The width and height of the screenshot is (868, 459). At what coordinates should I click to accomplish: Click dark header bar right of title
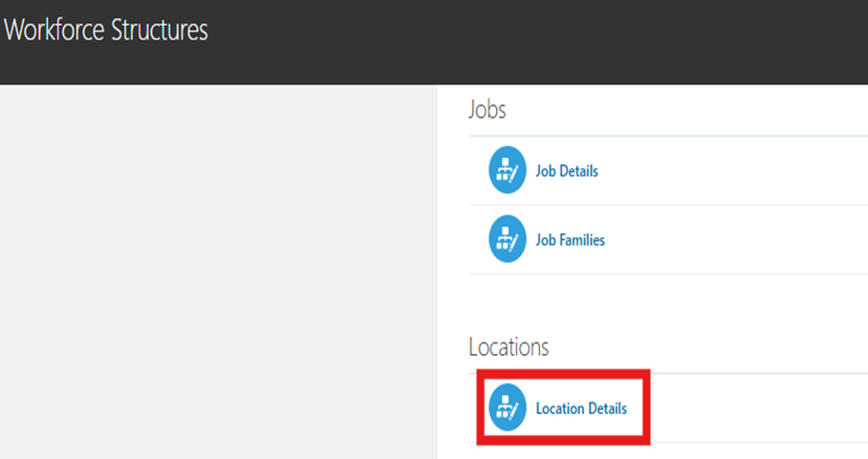pos(535,42)
